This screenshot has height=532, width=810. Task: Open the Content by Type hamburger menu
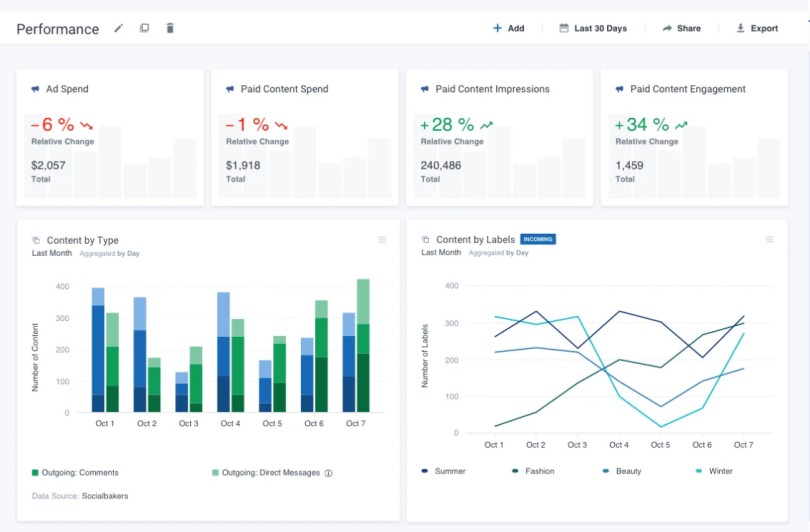point(382,240)
